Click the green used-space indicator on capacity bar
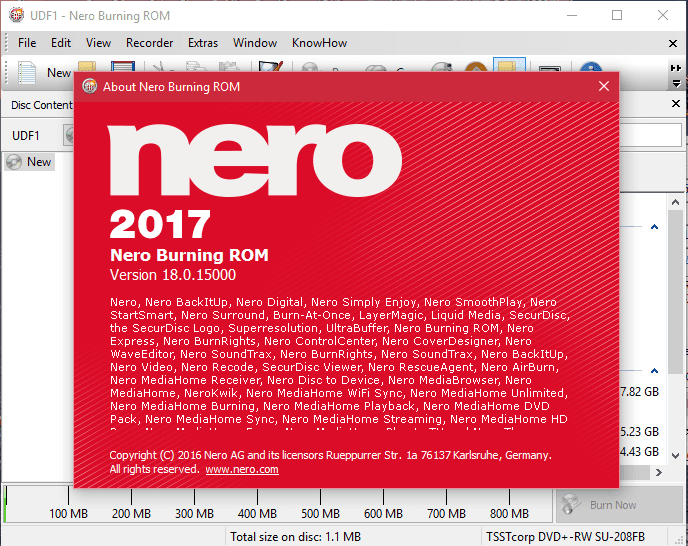The width and height of the screenshot is (688, 546). tap(5, 504)
